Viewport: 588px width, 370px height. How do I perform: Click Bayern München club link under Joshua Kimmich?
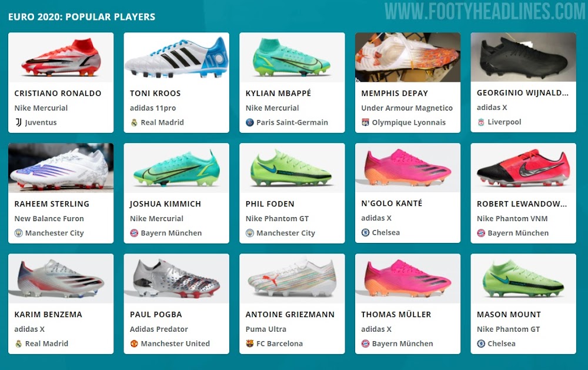tap(171, 233)
